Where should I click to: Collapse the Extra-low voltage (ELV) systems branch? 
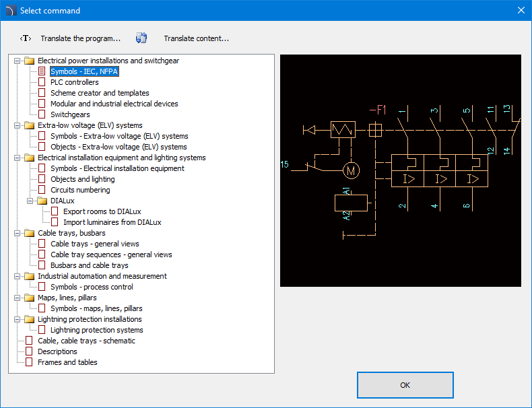[x=17, y=125]
